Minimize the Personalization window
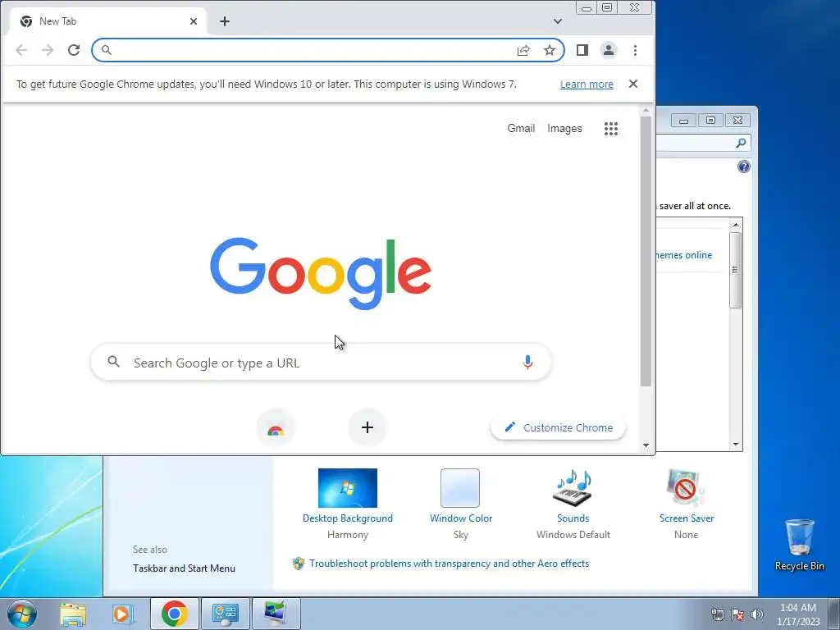This screenshot has height=630, width=840. tap(683, 121)
